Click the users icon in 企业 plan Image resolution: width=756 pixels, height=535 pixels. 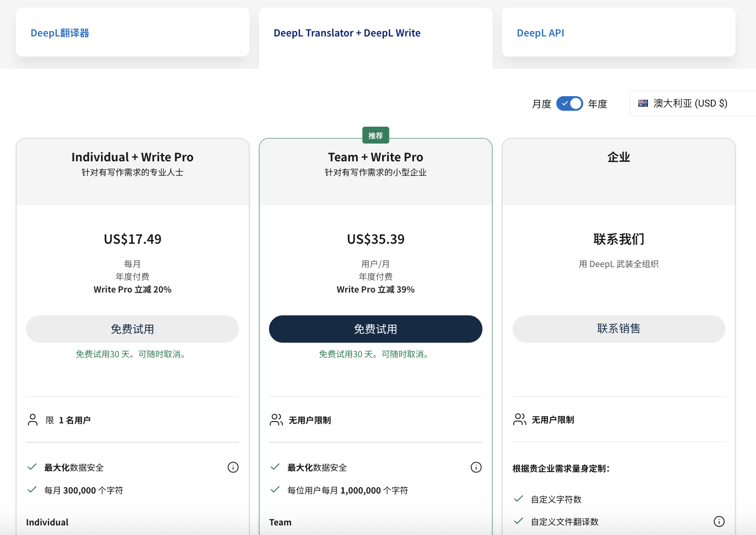point(519,419)
